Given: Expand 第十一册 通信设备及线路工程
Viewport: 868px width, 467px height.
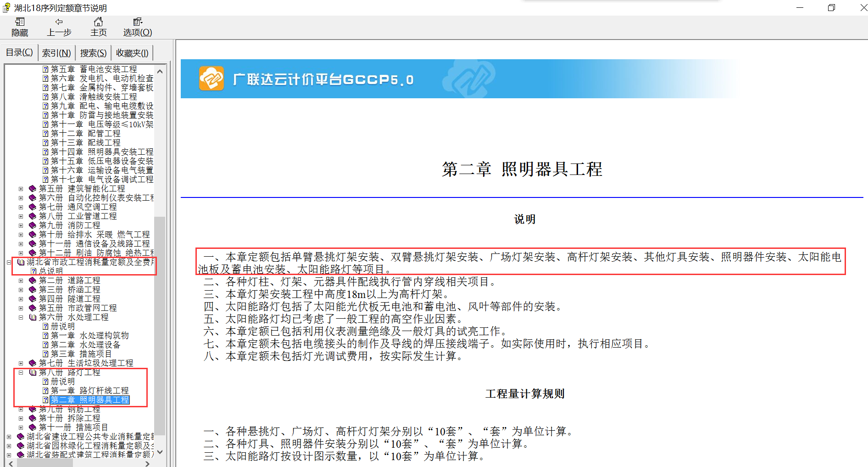Looking at the screenshot, I should [21, 244].
